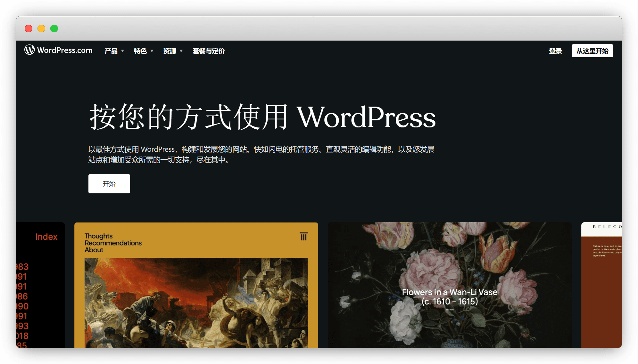
Task: Expand the 产品 dropdown arrow
Action: coord(122,51)
